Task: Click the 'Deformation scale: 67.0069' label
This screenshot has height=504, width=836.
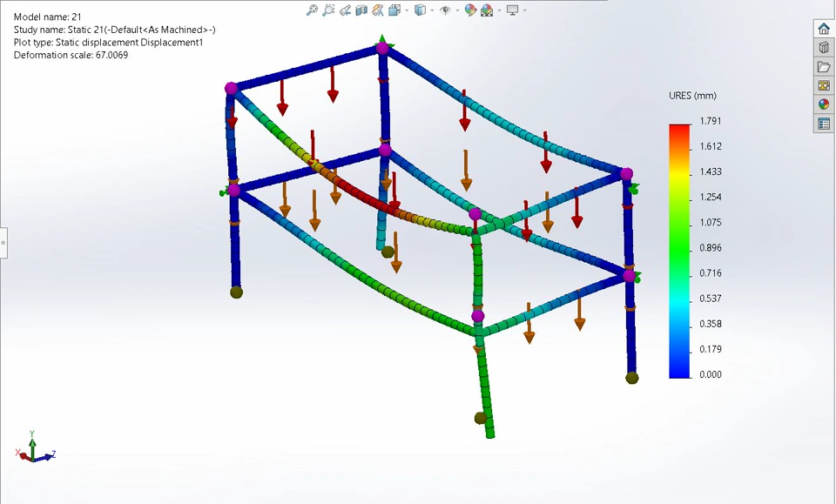Action: [71, 55]
